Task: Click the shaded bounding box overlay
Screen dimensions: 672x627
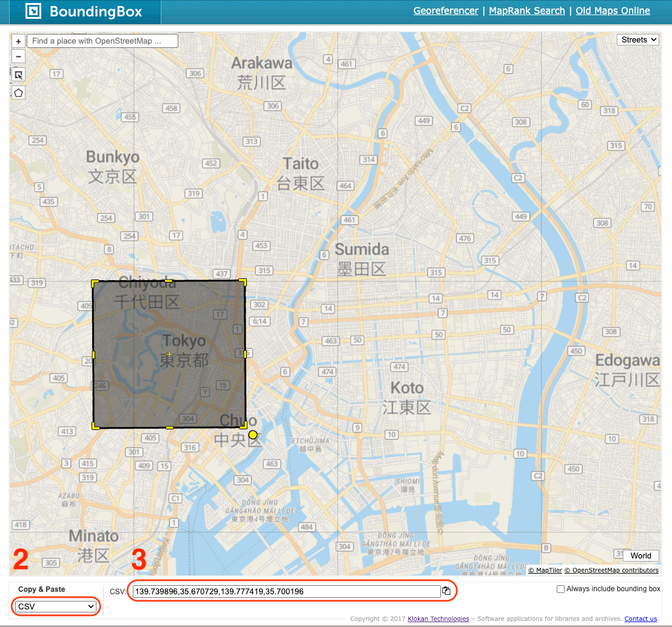Action: click(x=170, y=355)
